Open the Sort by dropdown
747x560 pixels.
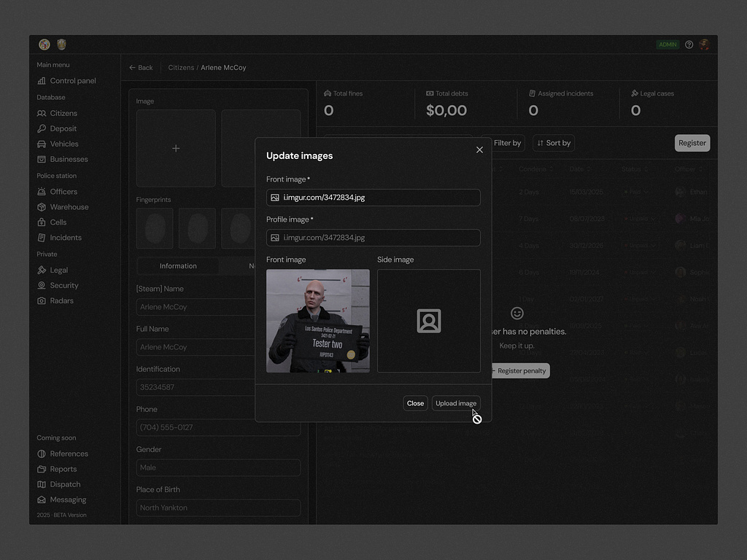[x=553, y=143]
